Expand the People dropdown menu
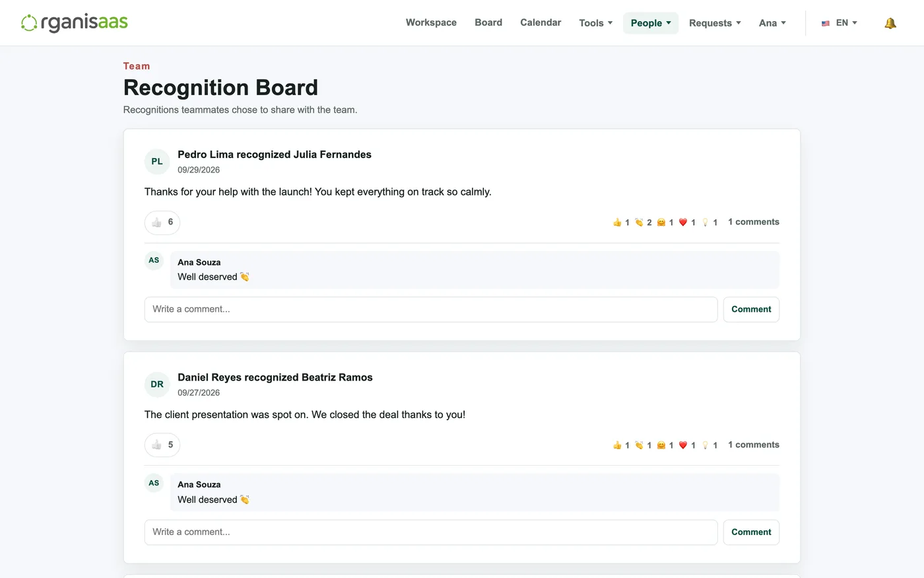The height and width of the screenshot is (578, 924). coord(651,23)
